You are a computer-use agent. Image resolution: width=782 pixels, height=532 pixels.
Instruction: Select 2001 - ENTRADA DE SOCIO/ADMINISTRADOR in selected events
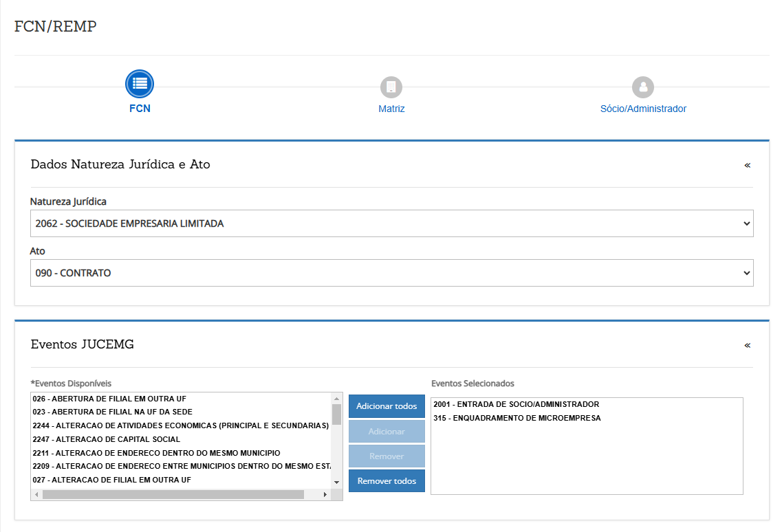[587, 404]
